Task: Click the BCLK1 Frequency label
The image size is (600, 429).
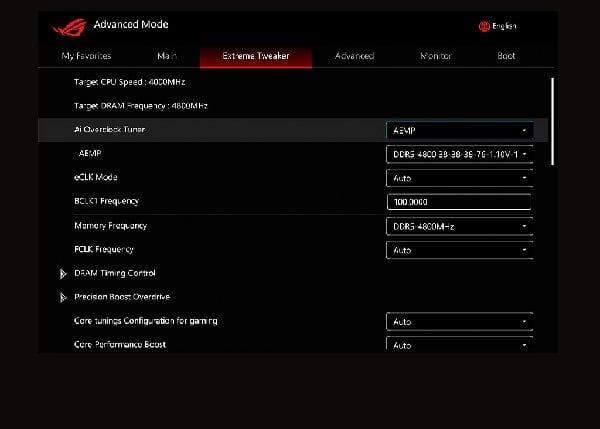Action: click(x=106, y=201)
